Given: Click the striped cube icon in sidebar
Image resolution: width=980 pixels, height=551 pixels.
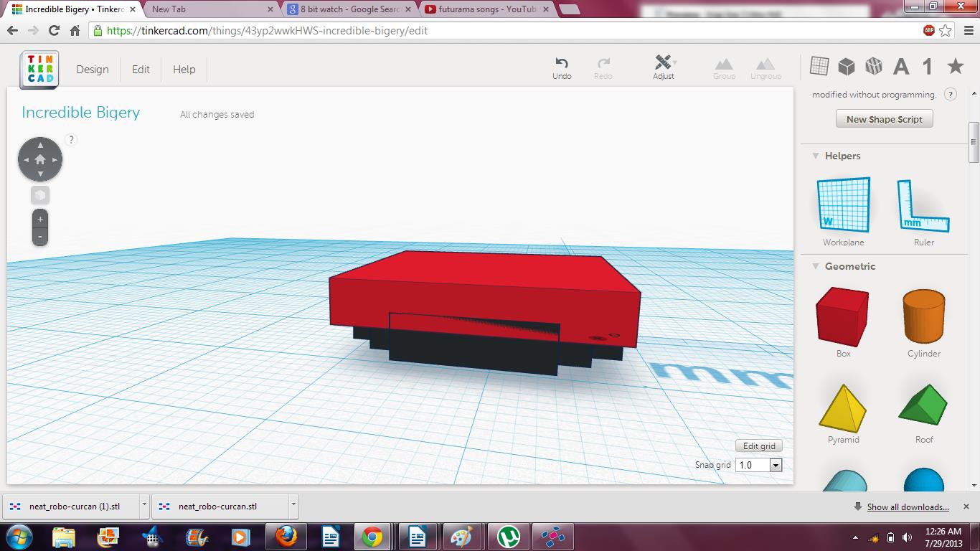Looking at the screenshot, I should [874, 66].
